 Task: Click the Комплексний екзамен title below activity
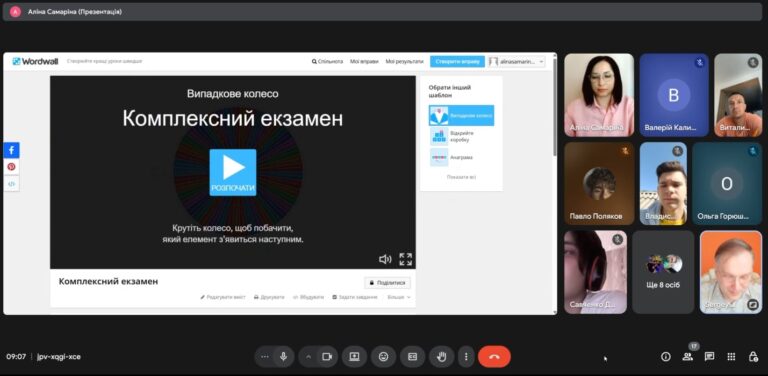pos(108,282)
